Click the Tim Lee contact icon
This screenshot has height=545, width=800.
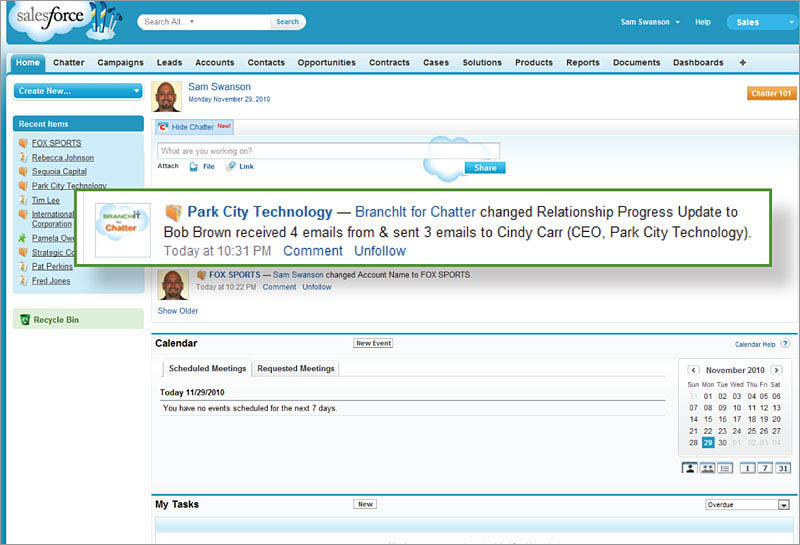pos(23,200)
